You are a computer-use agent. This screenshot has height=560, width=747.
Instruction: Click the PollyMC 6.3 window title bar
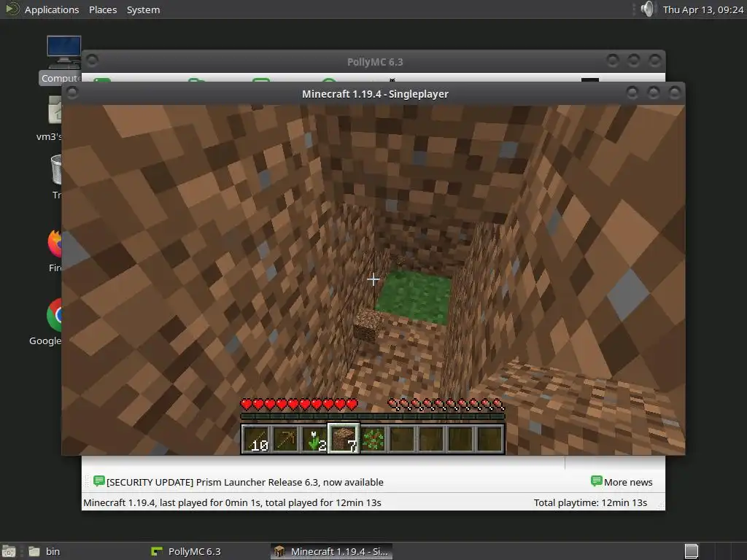coord(375,62)
